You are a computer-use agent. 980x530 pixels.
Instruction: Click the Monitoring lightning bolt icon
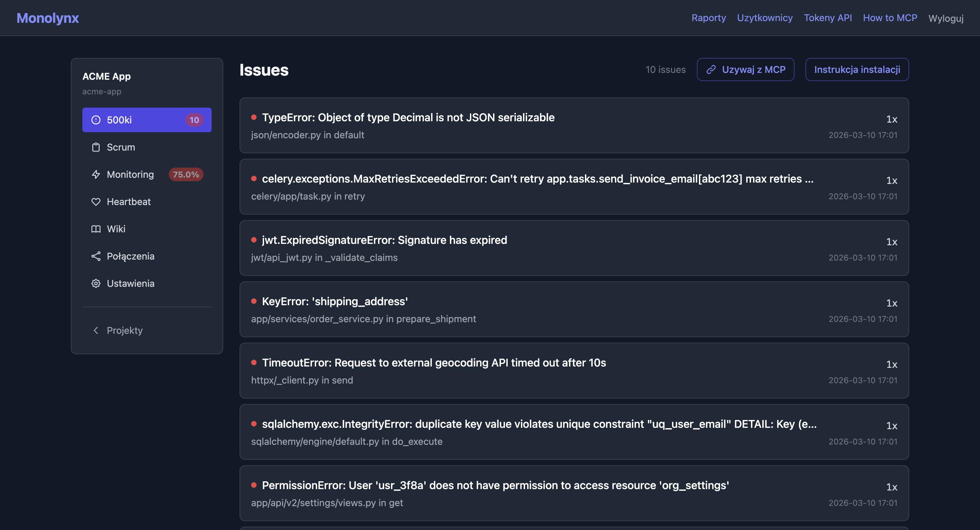[96, 174]
